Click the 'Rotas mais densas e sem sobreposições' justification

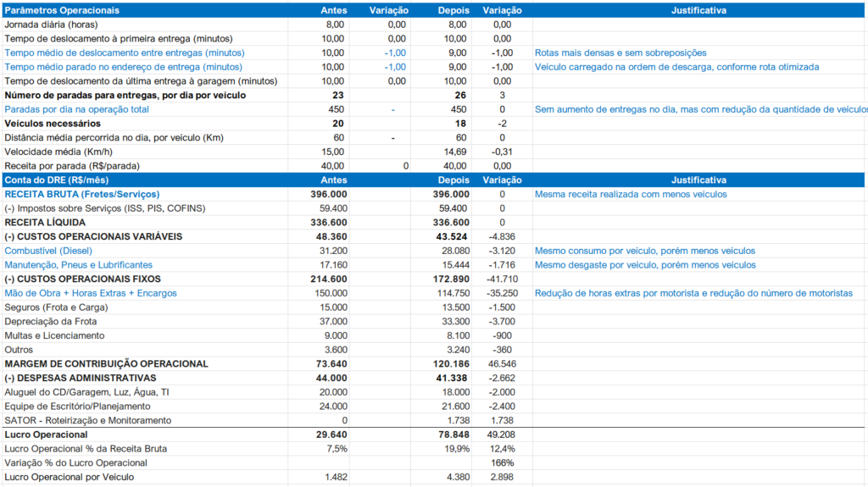(x=620, y=53)
